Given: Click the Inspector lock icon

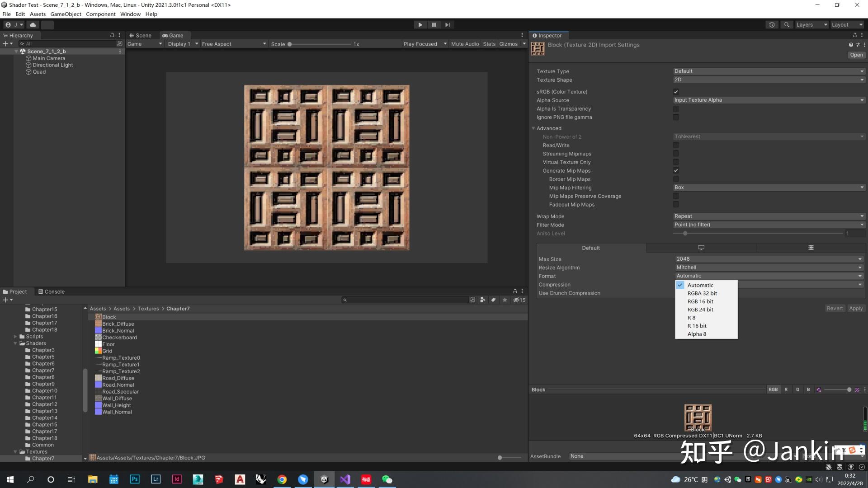Looking at the screenshot, I should pos(854,35).
